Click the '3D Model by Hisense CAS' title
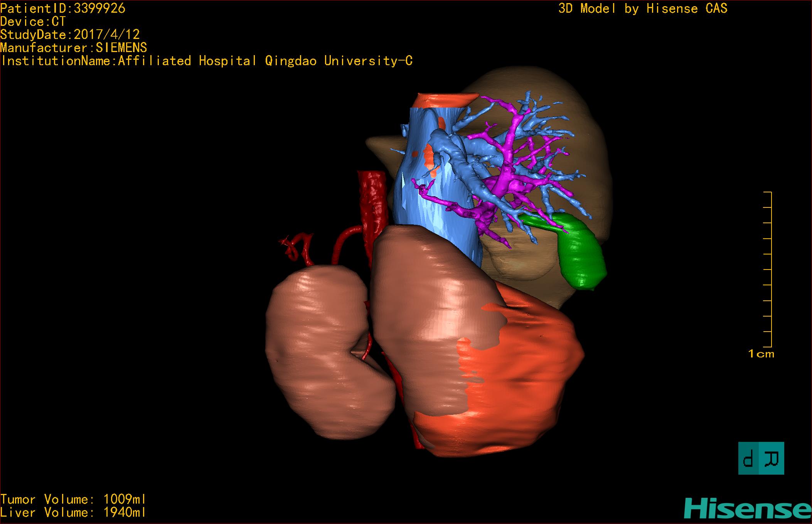This screenshot has width=812, height=524. point(642,8)
